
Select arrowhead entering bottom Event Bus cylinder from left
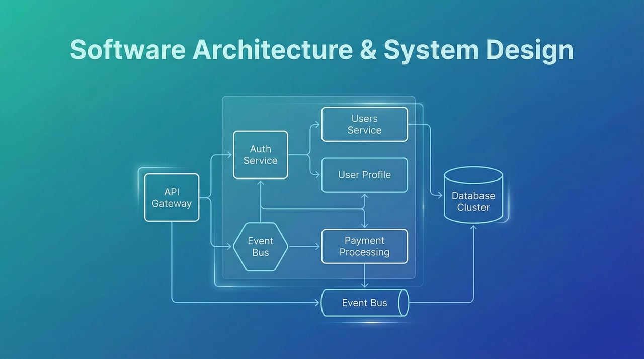coord(317,303)
